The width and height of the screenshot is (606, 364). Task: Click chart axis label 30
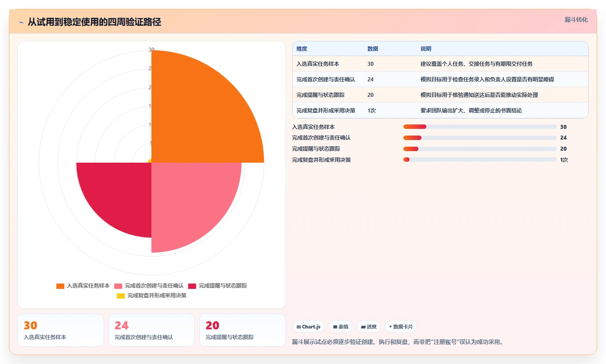click(x=151, y=49)
